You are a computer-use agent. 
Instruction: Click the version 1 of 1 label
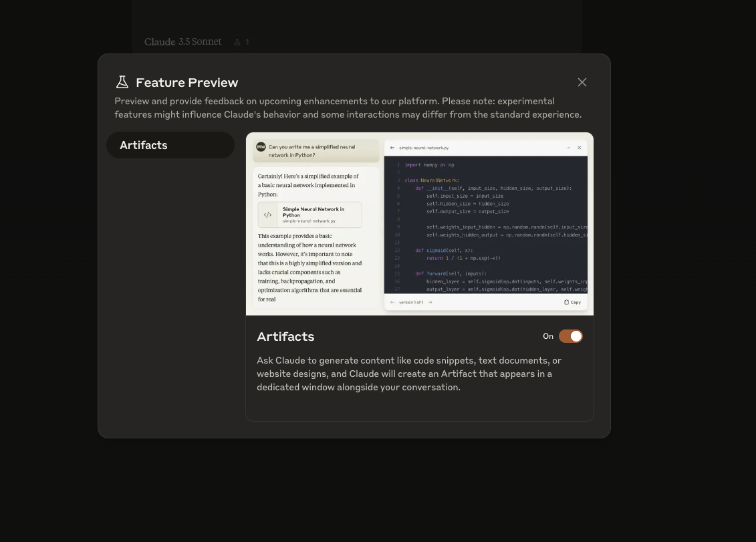pyautogui.click(x=411, y=302)
